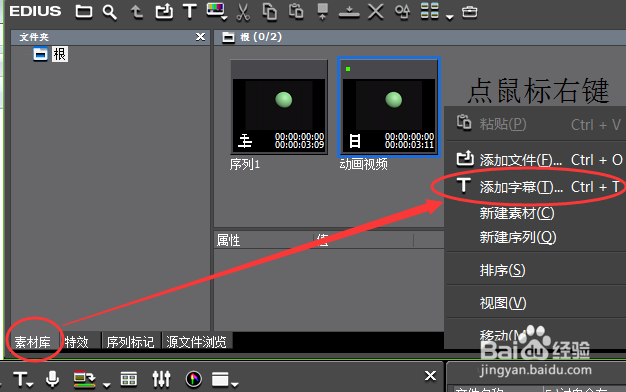Choose 新建素材(C) in context menu
The image size is (626, 392).
click(536, 213)
